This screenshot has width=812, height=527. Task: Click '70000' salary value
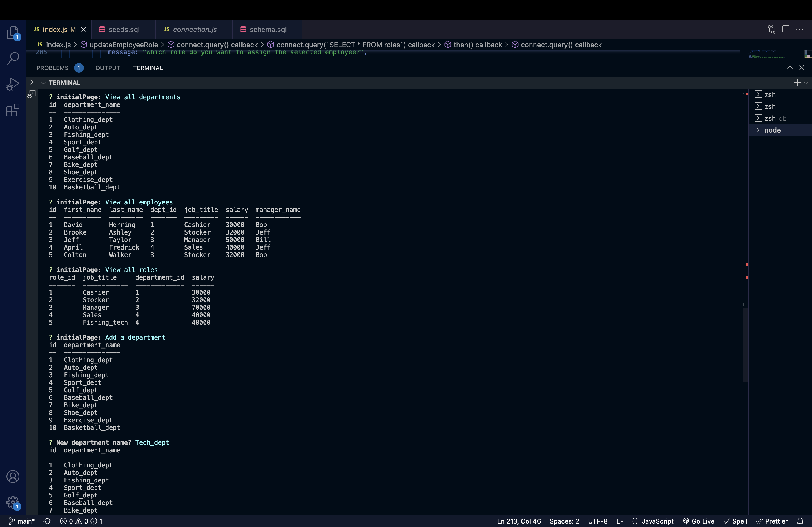[201, 308]
